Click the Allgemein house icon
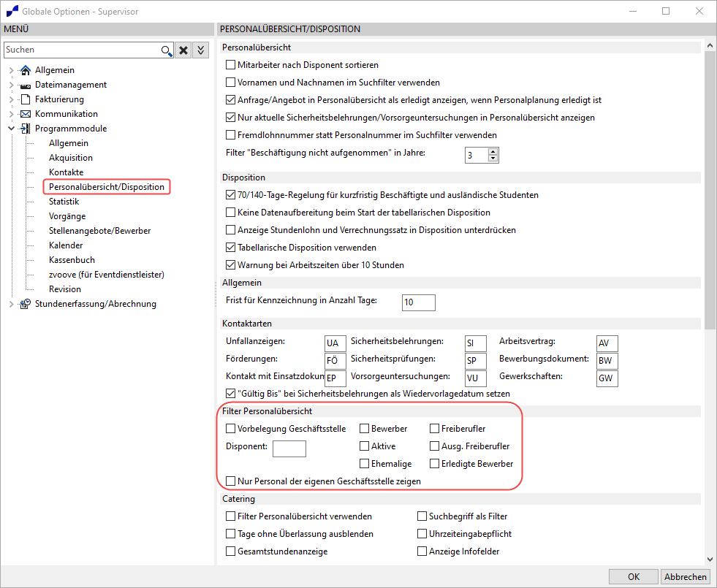Viewport: 717px width, 588px height. point(26,70)
